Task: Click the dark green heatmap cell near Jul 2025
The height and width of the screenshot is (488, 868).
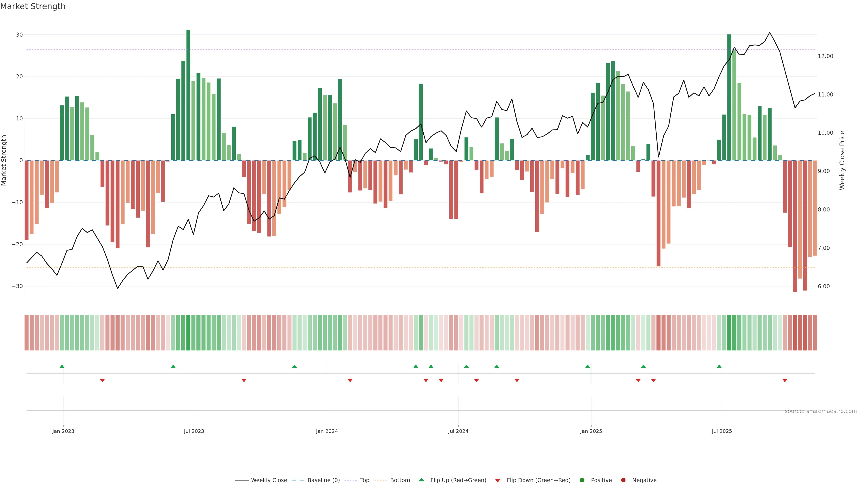Action: click(729, 332)
